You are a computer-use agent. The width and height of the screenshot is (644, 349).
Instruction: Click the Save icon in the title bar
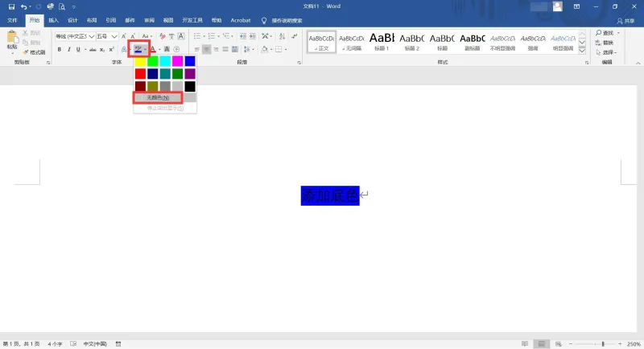click(x=11, y=6)
